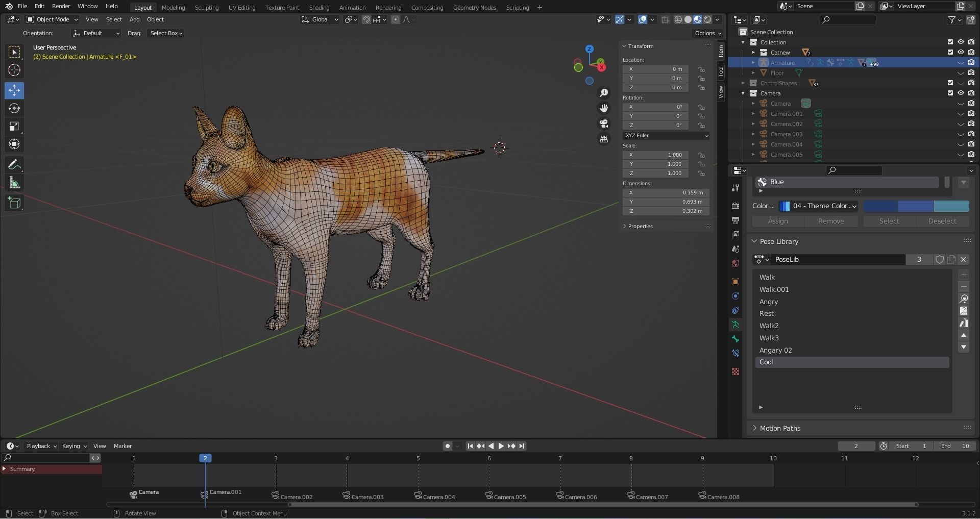Click the pan view hand icon
The height and width of the screenshot is (519, 980).
[604, 108]
